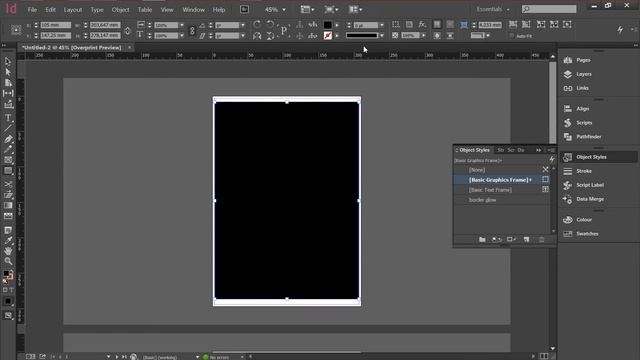Expand Object Styles panel tabs chevron

(538, 150)
